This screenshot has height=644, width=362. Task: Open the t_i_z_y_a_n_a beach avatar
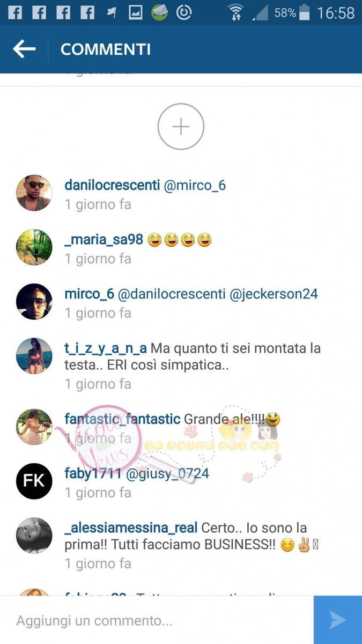coord(34,356)
